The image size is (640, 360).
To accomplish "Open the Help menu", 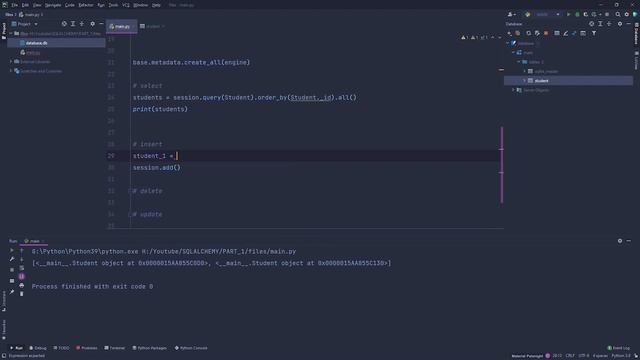I will [156, 5].
